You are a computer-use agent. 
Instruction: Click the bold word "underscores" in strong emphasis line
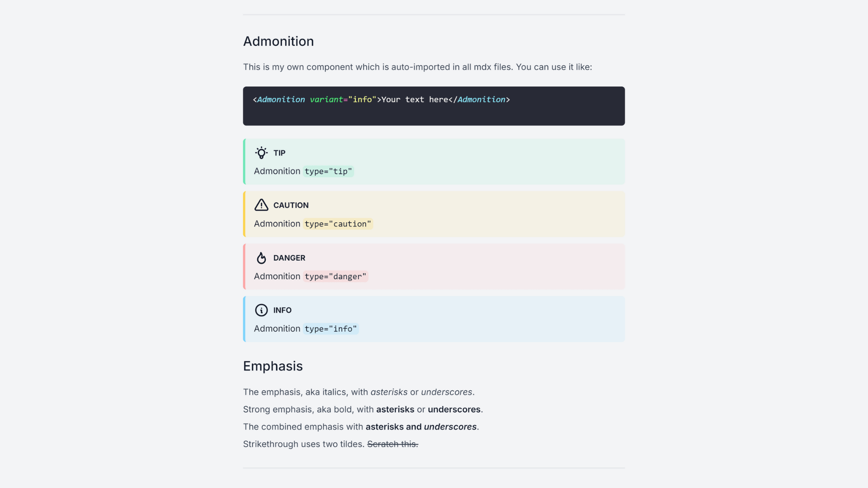click(x=454, y=409)
